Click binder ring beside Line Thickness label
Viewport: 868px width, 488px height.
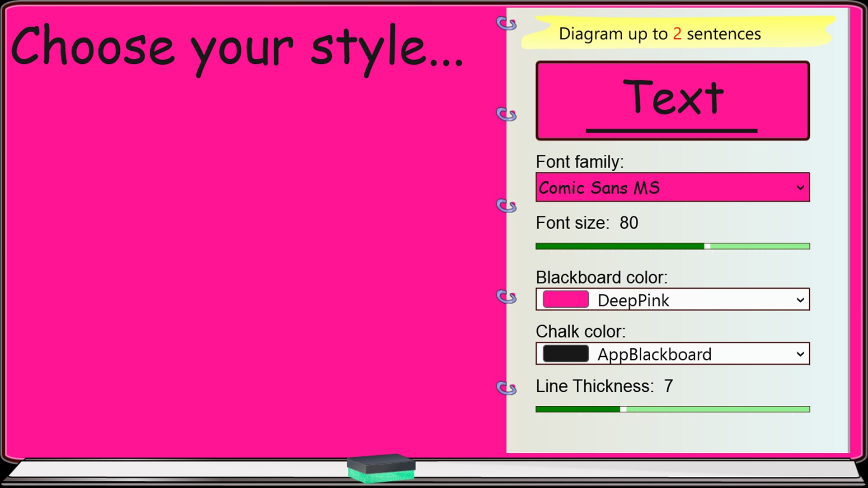[506, 388]
